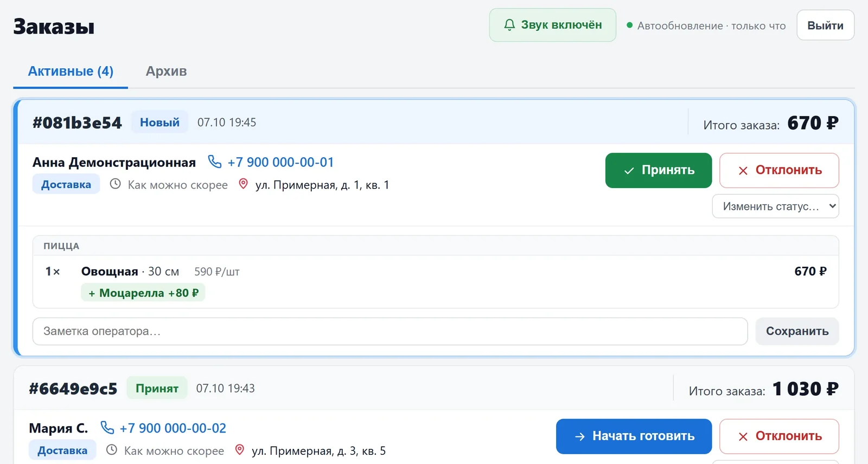This screenshot has height=464, width=868.
Task: Accept the order with Принять button
Action: point(658,170)
